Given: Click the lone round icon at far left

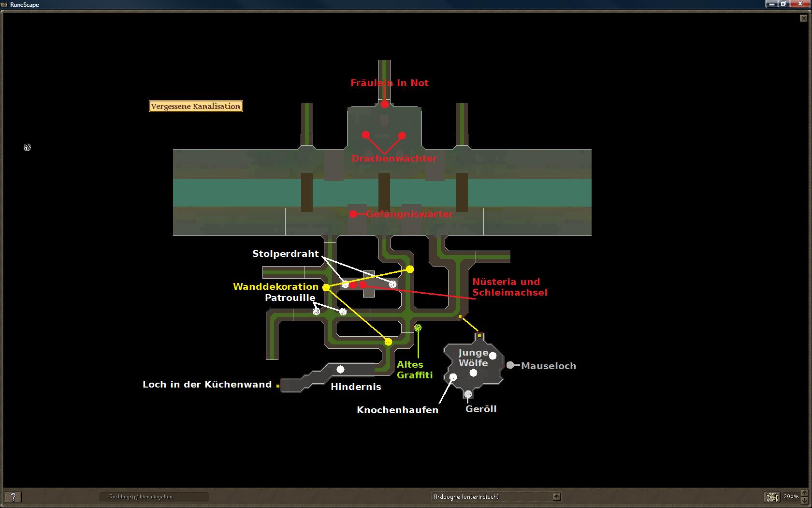Looking at the screenshot, I should [x=27, y=148].
